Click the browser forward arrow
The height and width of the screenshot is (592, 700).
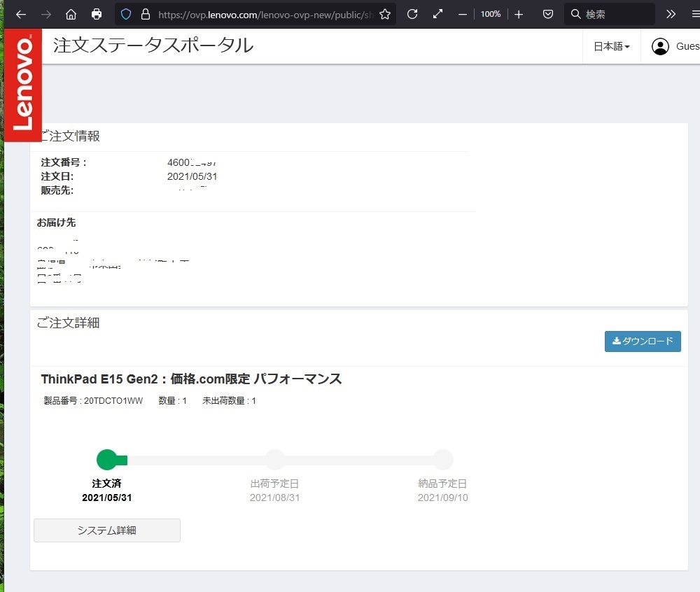[x=46, y=14]
